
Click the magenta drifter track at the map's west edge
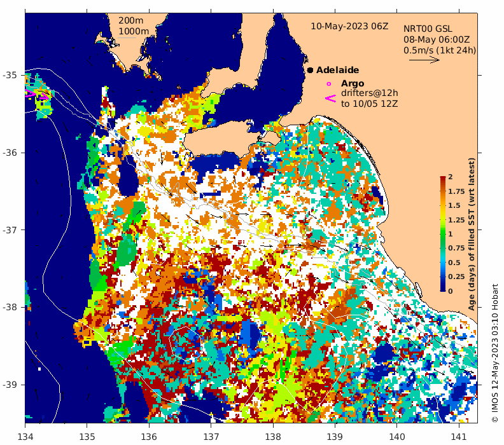coord(36,94)
